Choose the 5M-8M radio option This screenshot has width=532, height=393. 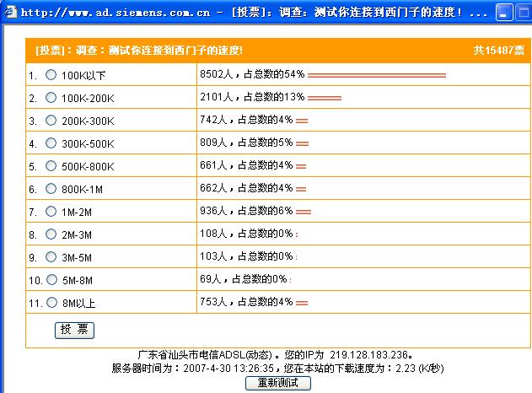coord(51,280)
